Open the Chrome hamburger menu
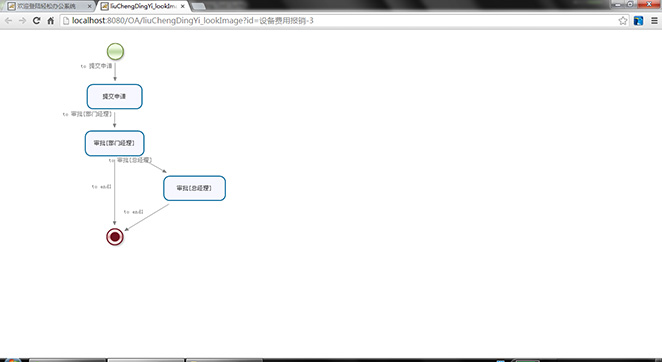 point(654,21)
